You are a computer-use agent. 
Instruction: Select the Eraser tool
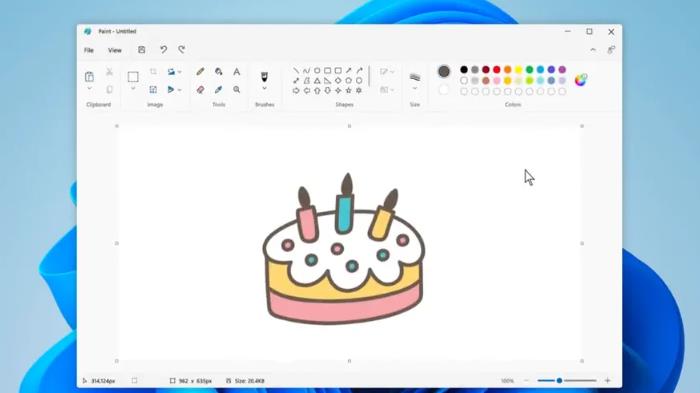click(x=200, y=90)
